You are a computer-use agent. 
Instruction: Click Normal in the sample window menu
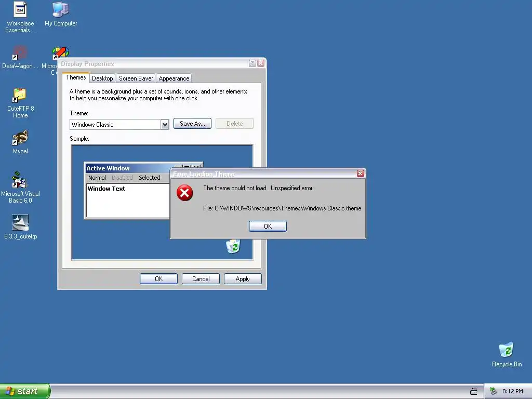[97, 178]
